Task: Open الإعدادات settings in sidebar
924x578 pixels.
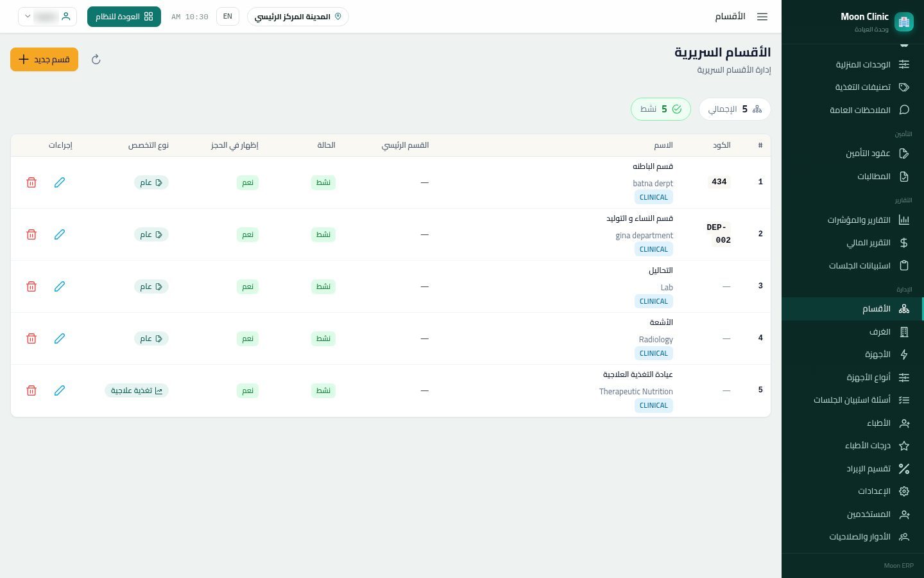Action: (852, 491)
